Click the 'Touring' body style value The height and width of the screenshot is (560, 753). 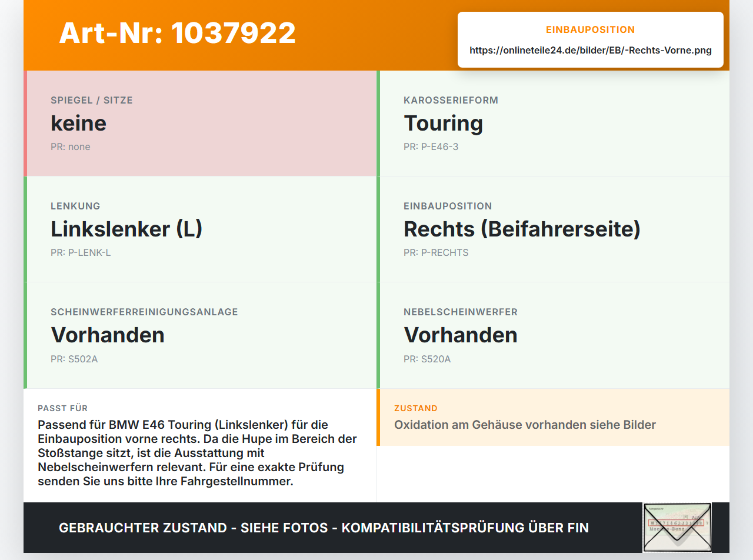443,124
